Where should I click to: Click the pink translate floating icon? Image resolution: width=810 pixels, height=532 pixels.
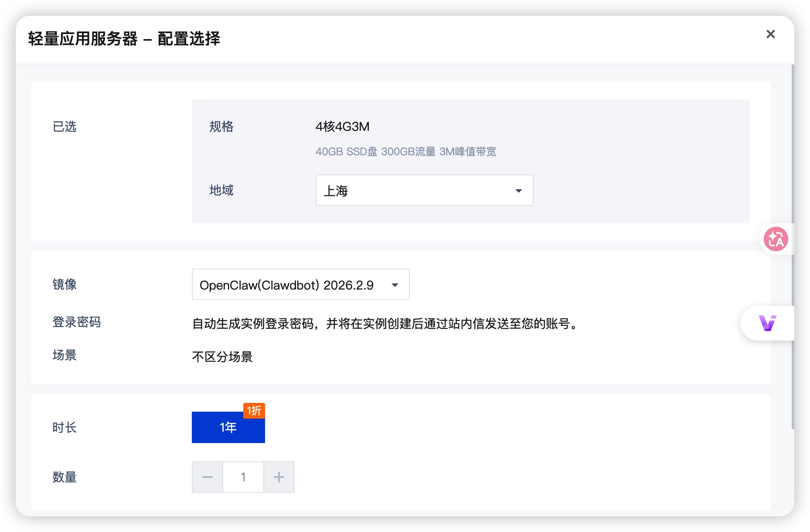[x=776, y=239]
